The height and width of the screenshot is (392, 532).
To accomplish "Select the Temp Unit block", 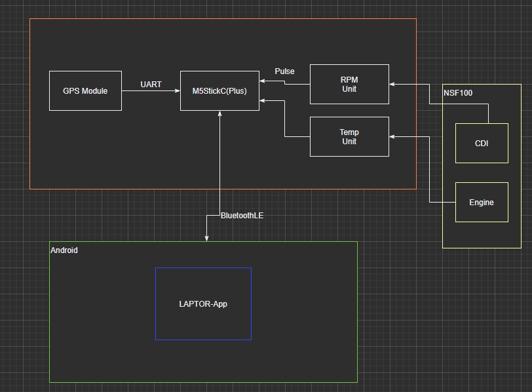I will click(x=349, y=137).
